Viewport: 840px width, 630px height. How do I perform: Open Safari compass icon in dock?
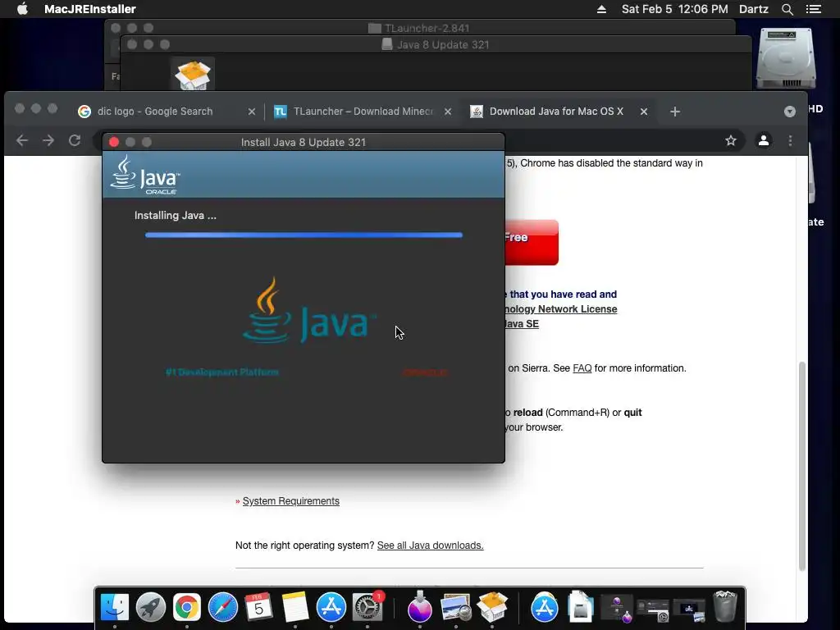click(x=223, y=607)
